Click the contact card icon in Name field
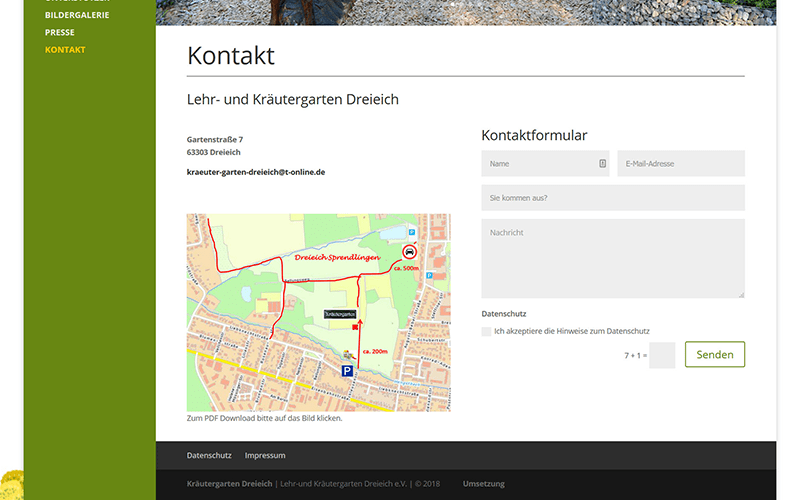Screen dimensions: 800x500 tap(603, 163)
